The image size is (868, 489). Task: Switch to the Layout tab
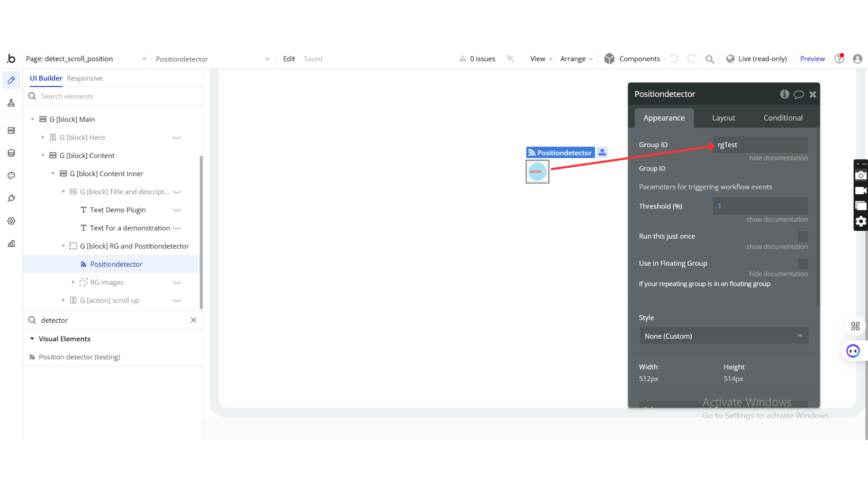coord(724,118)
